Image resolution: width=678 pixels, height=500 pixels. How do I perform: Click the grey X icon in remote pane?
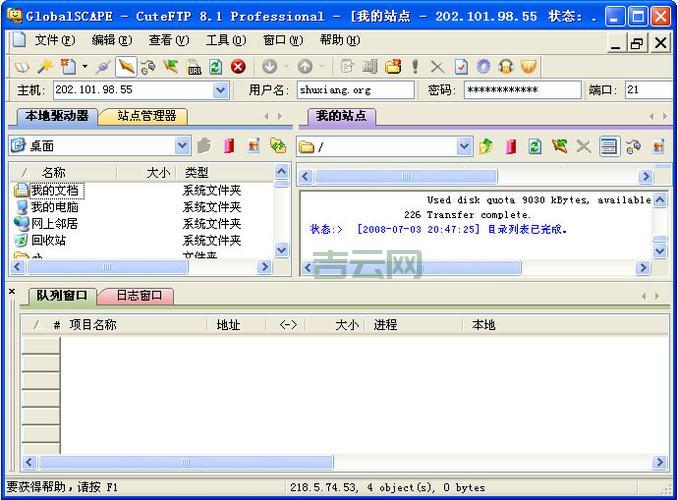(584, 147)
